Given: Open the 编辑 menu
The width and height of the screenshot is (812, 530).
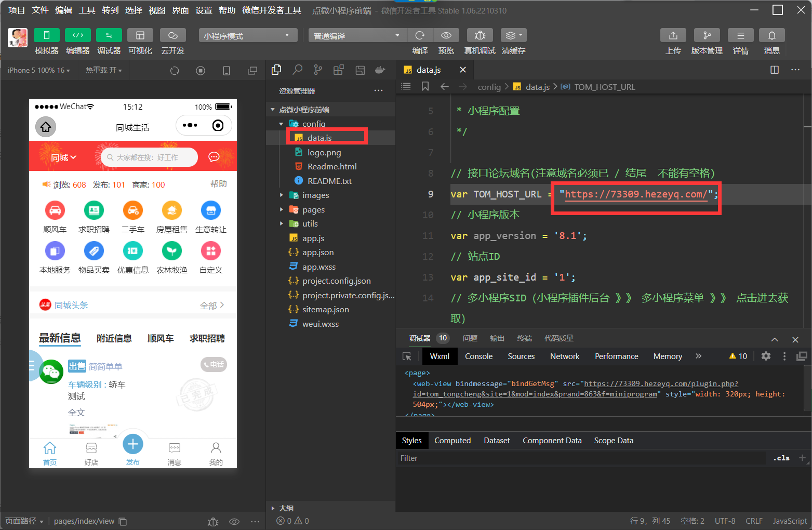Looking at the screenshot, I should coord(63,10).
